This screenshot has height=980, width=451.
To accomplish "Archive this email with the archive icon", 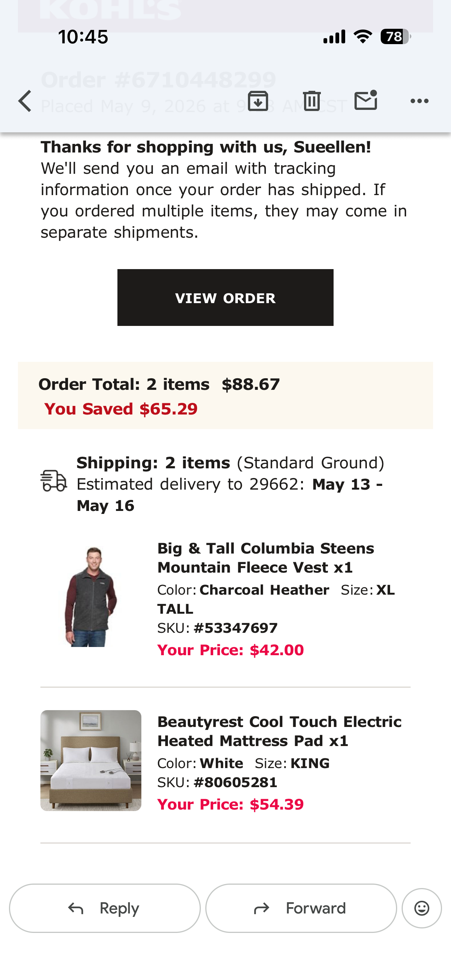I will click(258, 101).
